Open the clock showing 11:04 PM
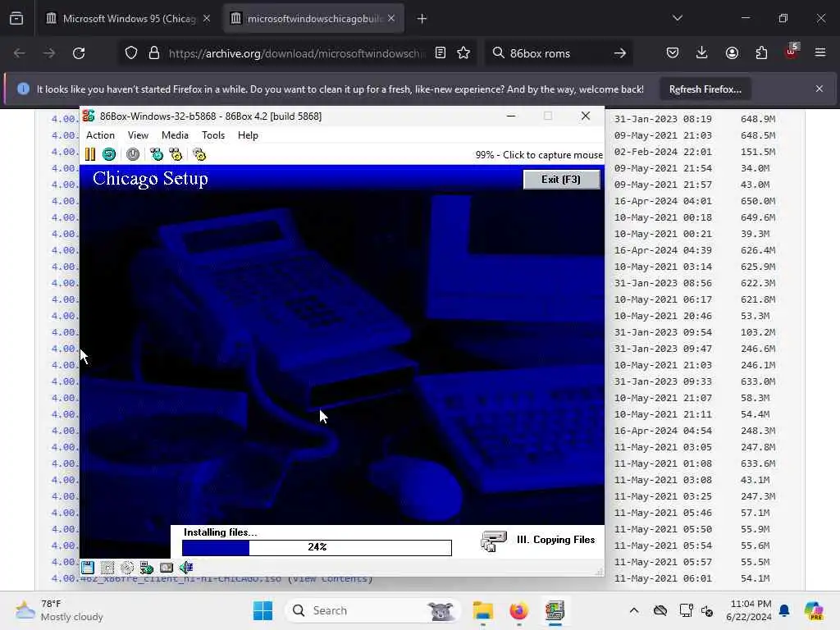This screenshot has height=630, width=840. pyautogui.click(x=749, y=610)
